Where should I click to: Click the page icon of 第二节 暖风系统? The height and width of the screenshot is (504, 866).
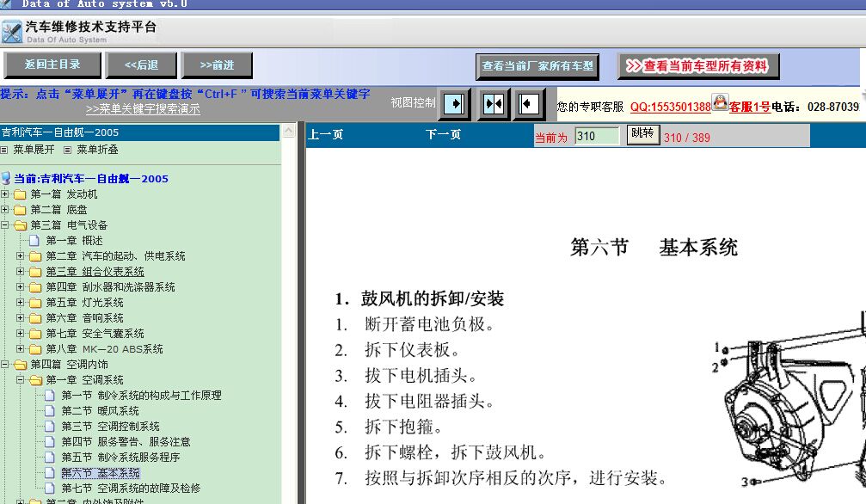click(50, 410)
